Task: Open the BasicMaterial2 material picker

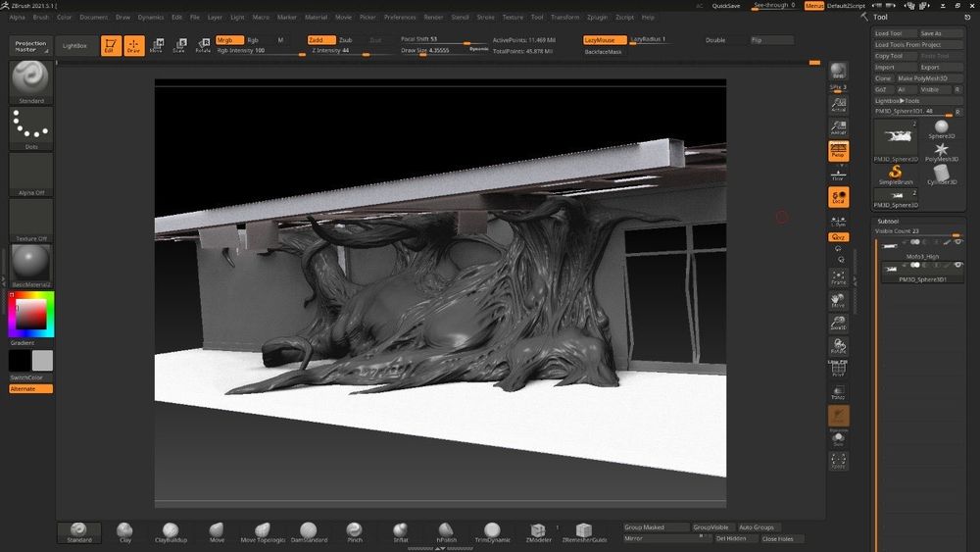Action: click(30, 265)
